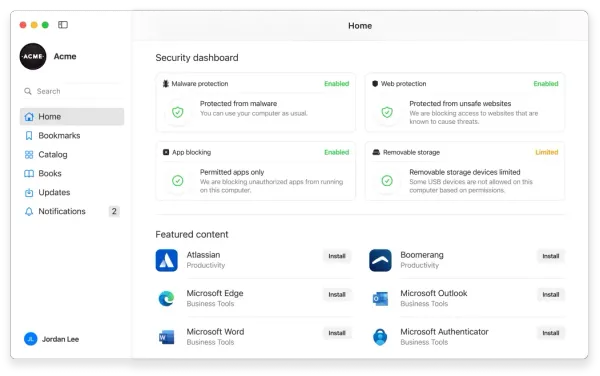This screenshot has width=600, height=376.
Task: Click the App blocking square icon
Action: click(166, 152)
